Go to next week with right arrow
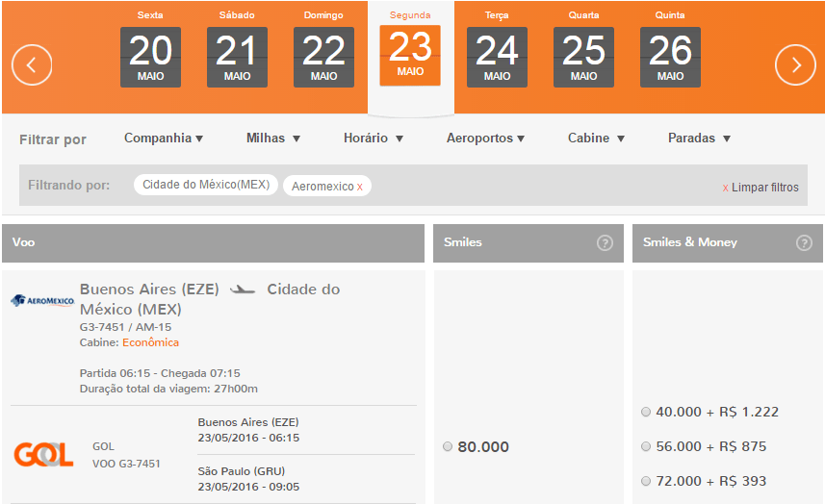 pos(795,65)
